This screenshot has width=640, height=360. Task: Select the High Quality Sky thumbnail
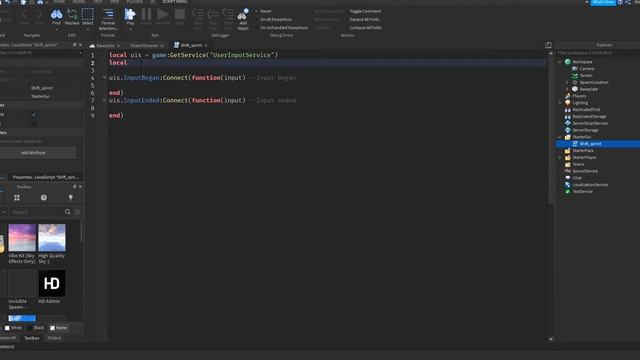point(52,238)
